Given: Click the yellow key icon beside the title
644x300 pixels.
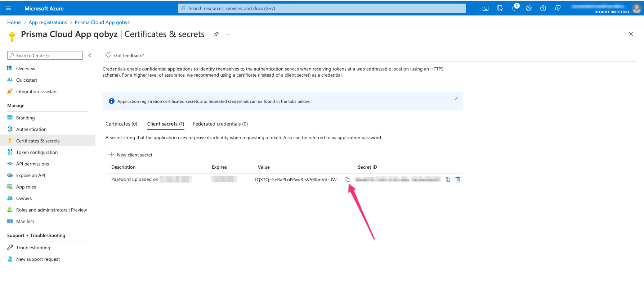Looking at the screenshot, I should [12, 36].
